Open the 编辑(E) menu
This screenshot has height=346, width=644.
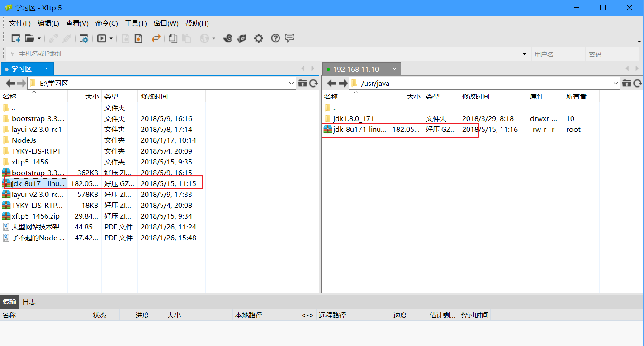click(48, 23)
